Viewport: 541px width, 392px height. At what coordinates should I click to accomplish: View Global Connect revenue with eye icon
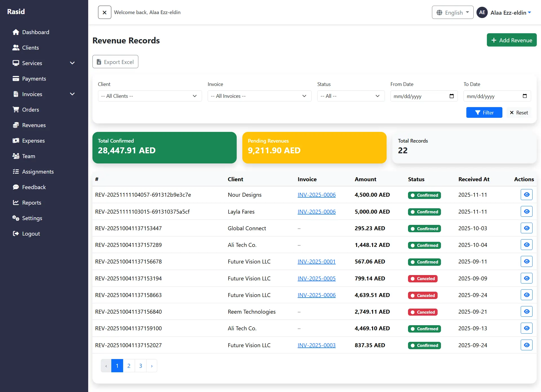pyautogui.click(x=526, y=228)
